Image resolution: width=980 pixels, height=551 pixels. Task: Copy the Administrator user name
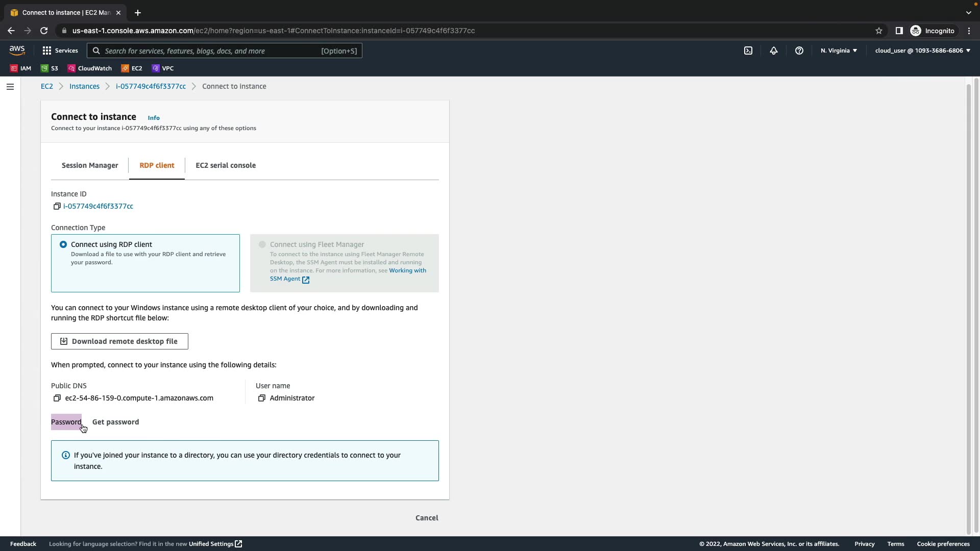[261, 398]
